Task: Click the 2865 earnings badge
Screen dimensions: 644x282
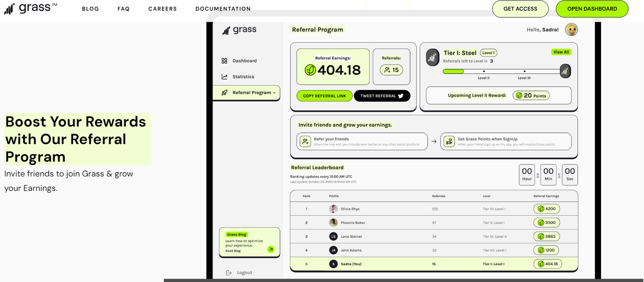Action: click(547, 237)
